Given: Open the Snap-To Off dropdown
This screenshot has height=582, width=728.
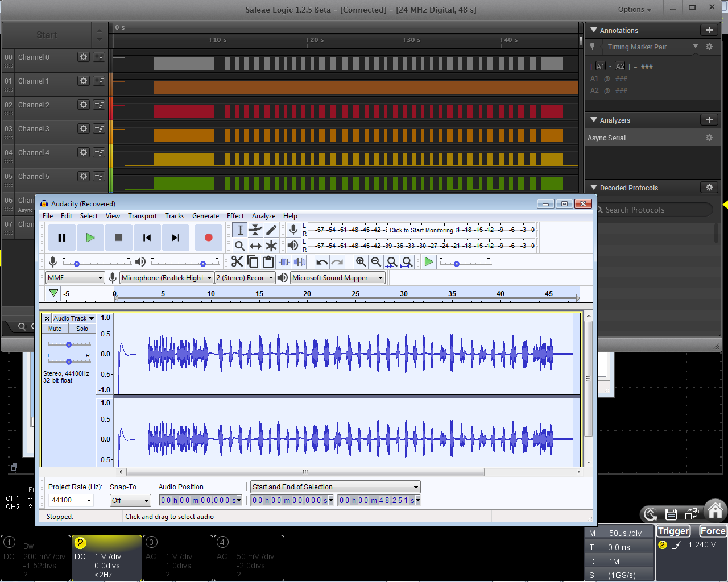Looking at the screenshot, I should [130, 501].
